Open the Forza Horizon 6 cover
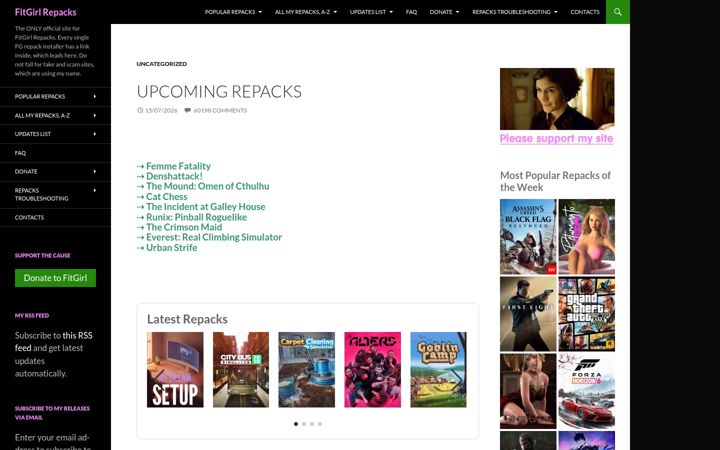The width and height of the screenshot is (720, 450). (x=586, y=391)
